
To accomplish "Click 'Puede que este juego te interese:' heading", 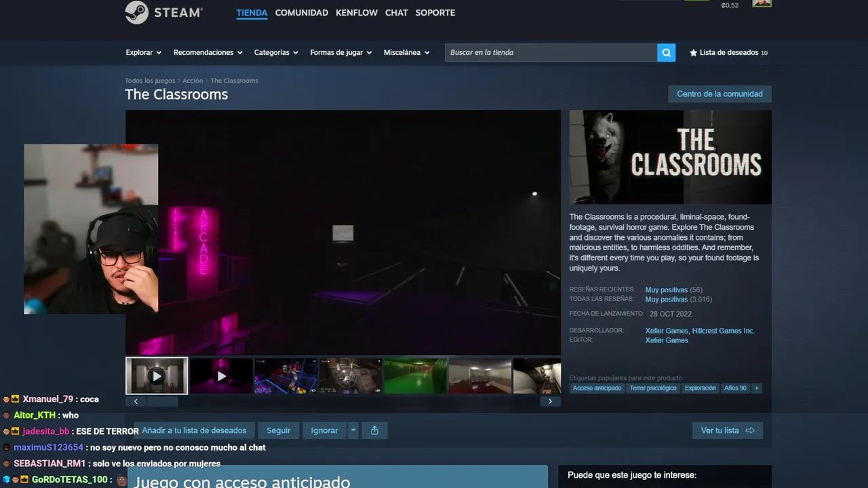I will [632, 475].
